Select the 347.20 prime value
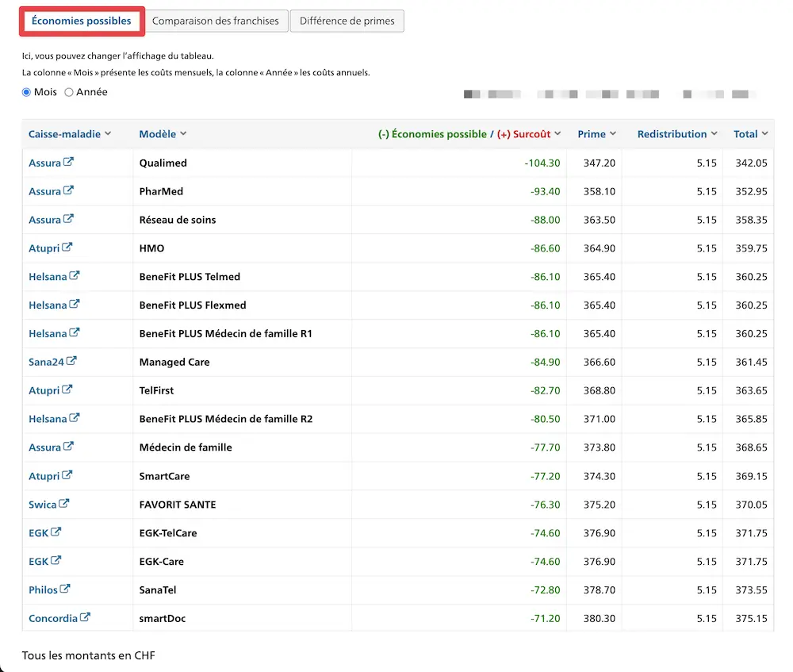 coord(600,163)
